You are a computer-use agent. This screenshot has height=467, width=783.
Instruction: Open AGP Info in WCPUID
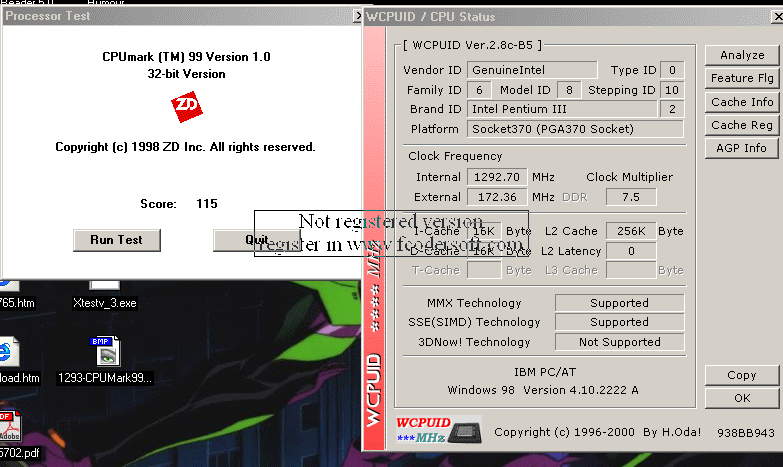click(x=742, y=148)
